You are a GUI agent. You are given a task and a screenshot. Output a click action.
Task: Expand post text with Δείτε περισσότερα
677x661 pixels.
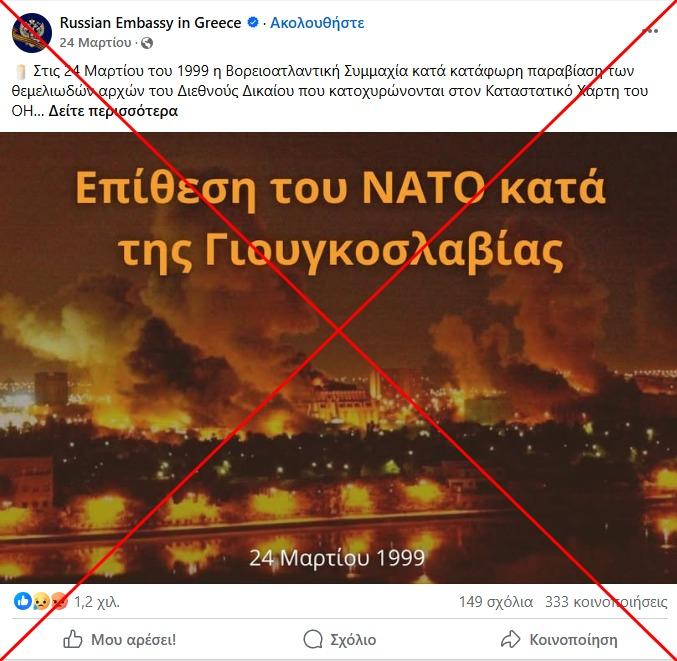(113, 111)
